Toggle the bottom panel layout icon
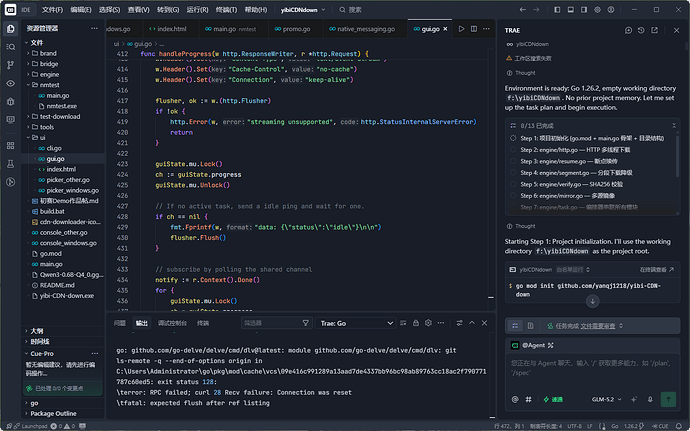Screen dimensions: 690x431 (x=571, y=10)
